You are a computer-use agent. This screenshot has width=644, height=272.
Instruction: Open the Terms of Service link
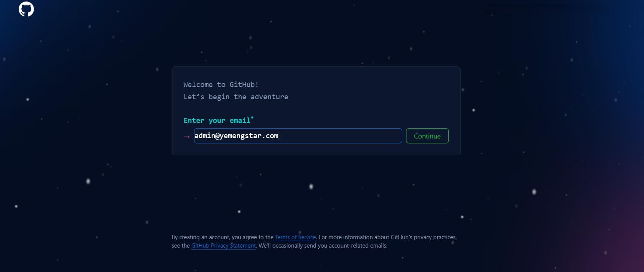coord(295,237)
